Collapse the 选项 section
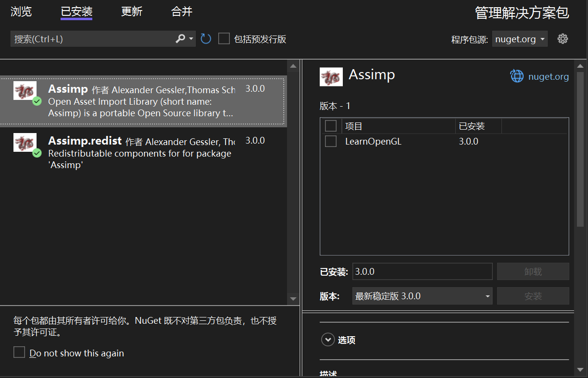Viewport: 588px width, 378px height. pos(328,340)
